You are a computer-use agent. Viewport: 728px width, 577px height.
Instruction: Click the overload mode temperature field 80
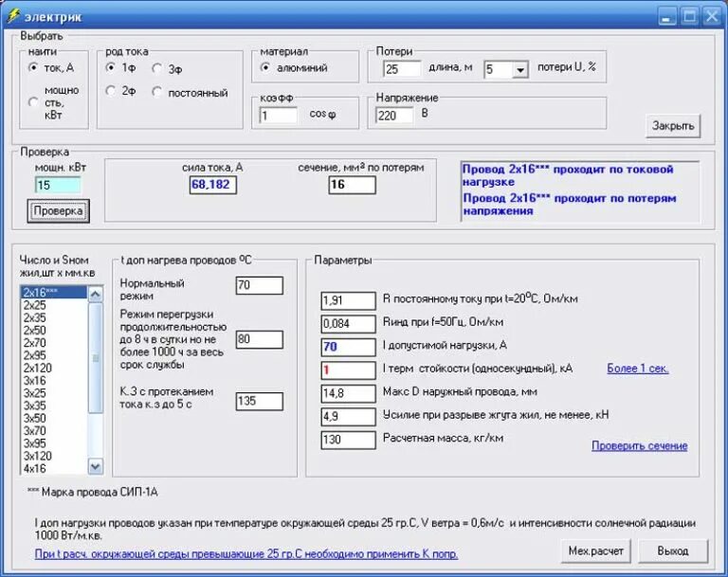259,339
